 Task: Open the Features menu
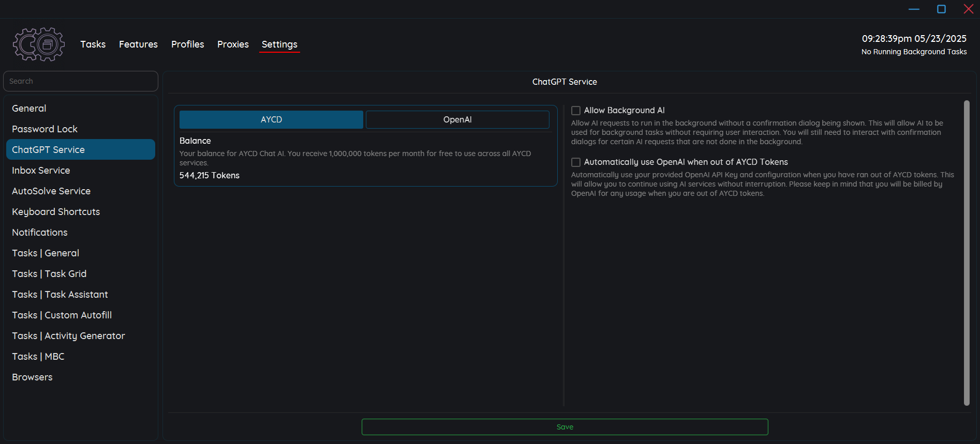[138, 44]
